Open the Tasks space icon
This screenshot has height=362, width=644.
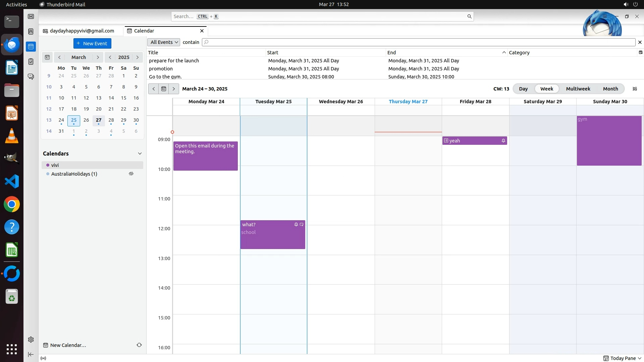point(31,62)
